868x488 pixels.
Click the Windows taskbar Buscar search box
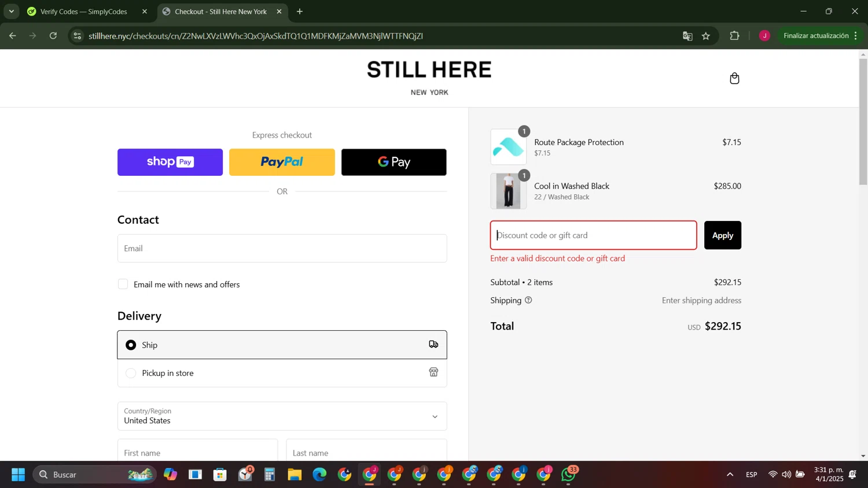point(95,475)
